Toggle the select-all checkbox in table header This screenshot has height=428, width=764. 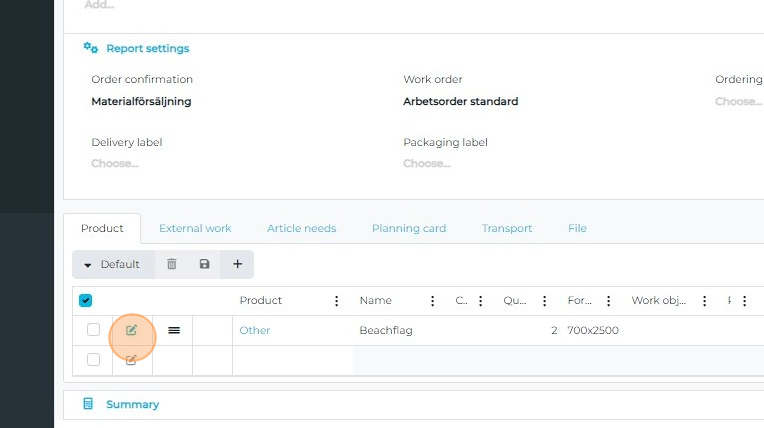86,300
